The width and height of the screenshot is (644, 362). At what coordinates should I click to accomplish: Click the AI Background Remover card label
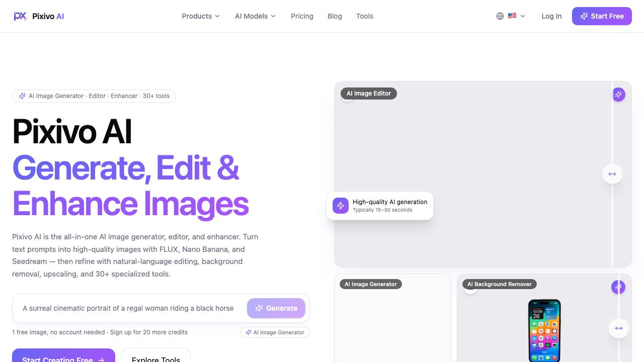coord(500,284)
